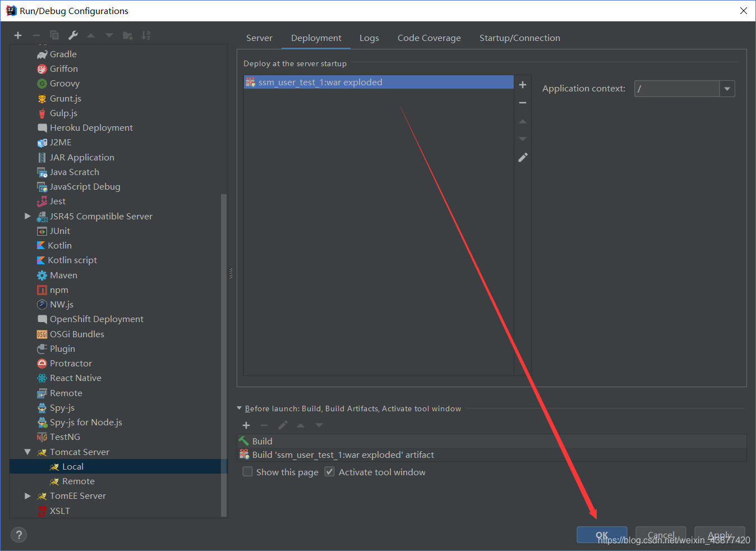Open edit defaults wrench icon
Image resolution: width=756 pixels, height=551 pixels.
(73, 35)
